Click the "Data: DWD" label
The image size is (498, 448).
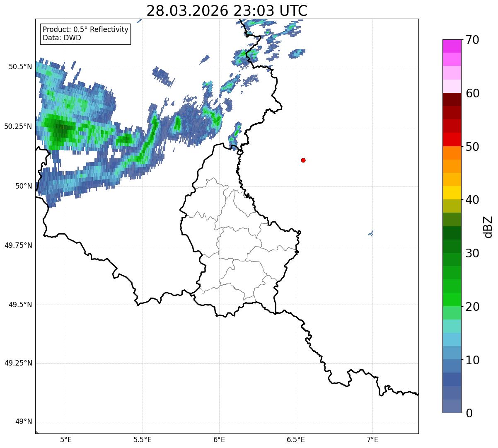[x=62, y=38]
